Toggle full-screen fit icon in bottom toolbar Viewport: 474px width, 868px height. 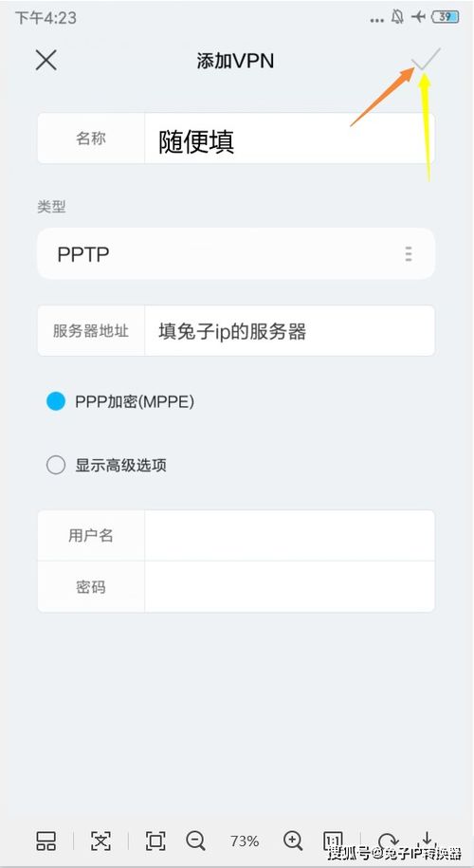tap(155, 840)
